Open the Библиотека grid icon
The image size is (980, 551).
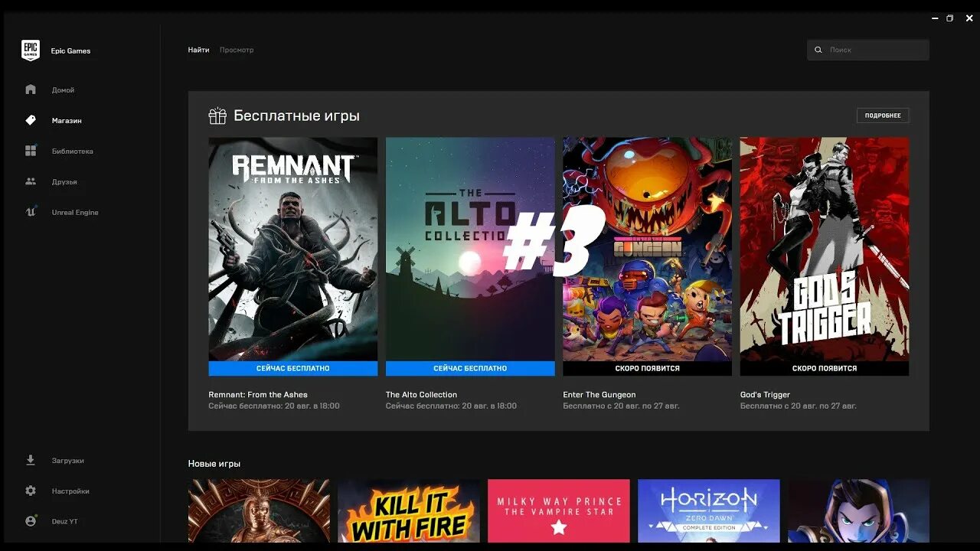[31, 151]
